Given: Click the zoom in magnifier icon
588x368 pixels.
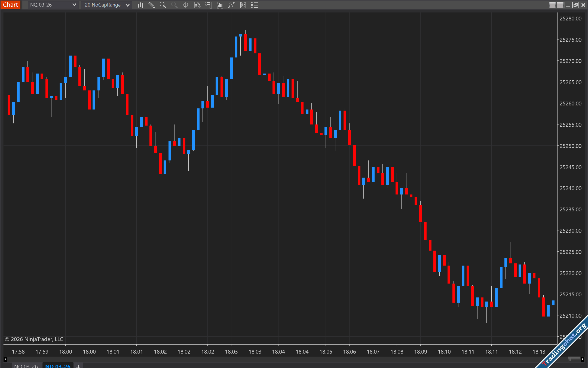Looking at the screenshot, I should 163,5.
